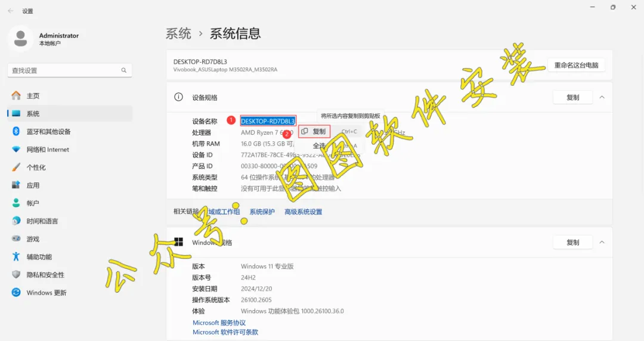Click the Home house icon in sidebar
This screenshot has width=644, height=341.
(16, 96)
